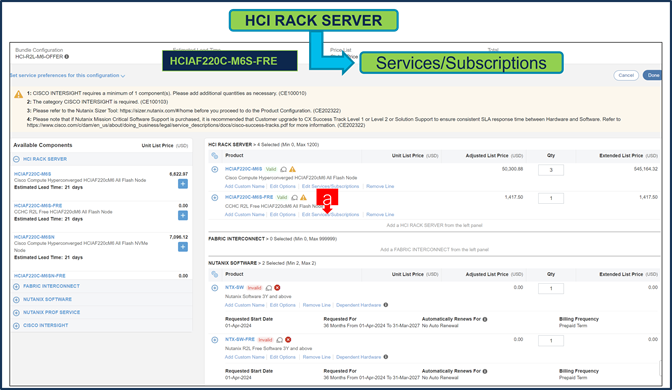Click the warning triangle on HCIAF220C-M6S line
Image resolution: width=672 pixels, height=390 pixels.
[x=292, y=169]
